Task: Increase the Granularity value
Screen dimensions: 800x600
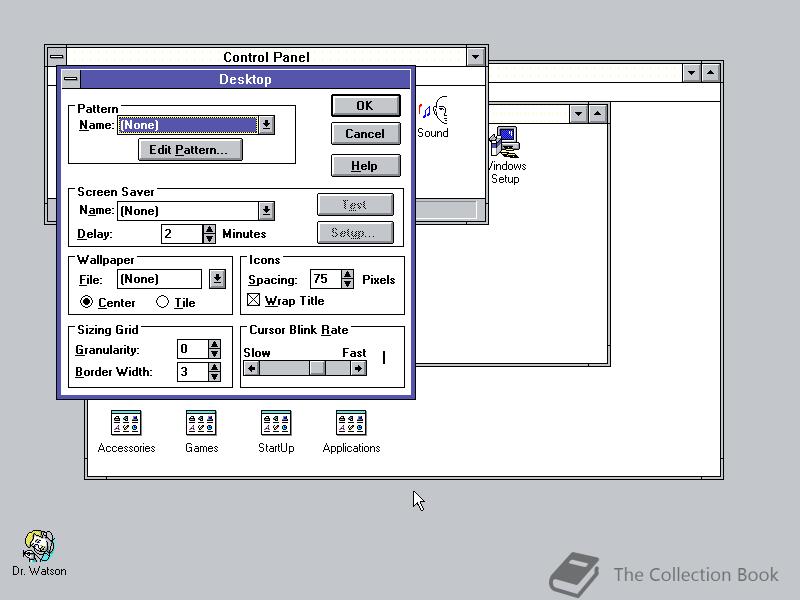Action: (215, 344)
